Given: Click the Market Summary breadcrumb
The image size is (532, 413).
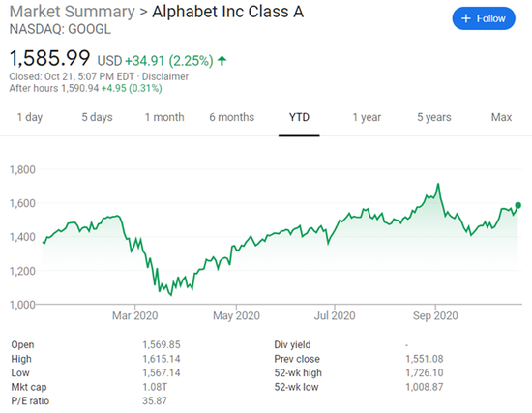Looking at the screenshot, I should coord(72,12).
